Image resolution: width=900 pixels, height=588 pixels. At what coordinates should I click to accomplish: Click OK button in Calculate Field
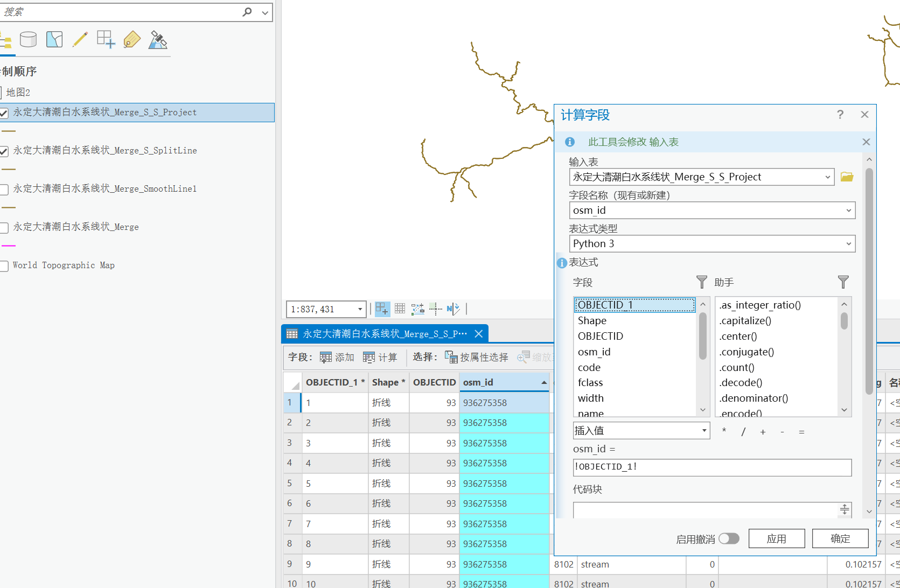840,538
